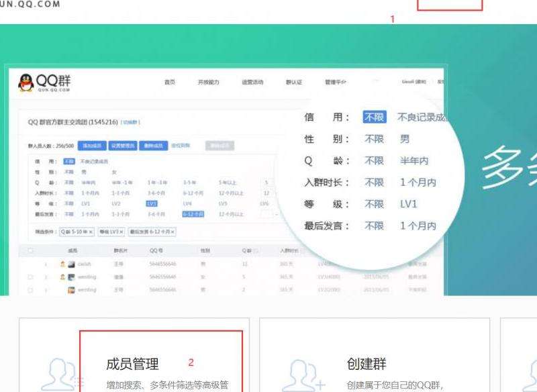Select 不限 in the magnified 入群时长 row
Screen dimensions: 537x392
374,183
